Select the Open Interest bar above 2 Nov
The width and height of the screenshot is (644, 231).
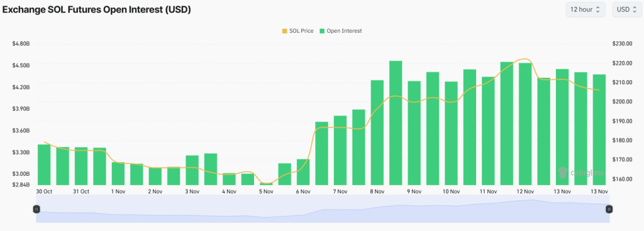[x=155, y=176]
